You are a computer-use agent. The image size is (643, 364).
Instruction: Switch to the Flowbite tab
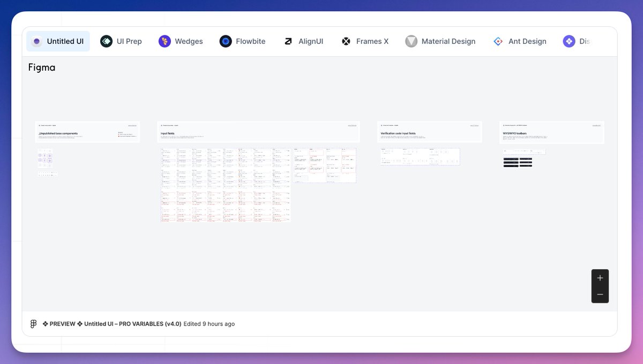(x=242, y=41)
